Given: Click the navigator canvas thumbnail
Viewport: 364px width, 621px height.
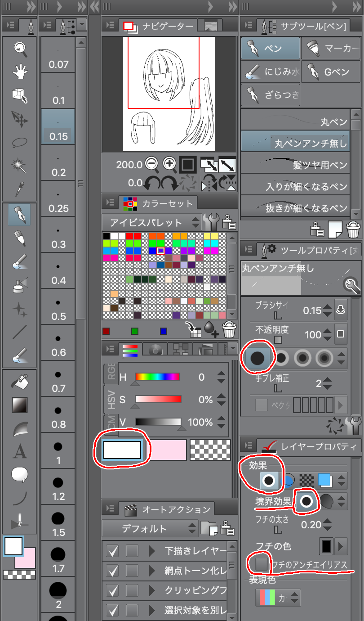Looking at the screenshot, I should point(168,94).
